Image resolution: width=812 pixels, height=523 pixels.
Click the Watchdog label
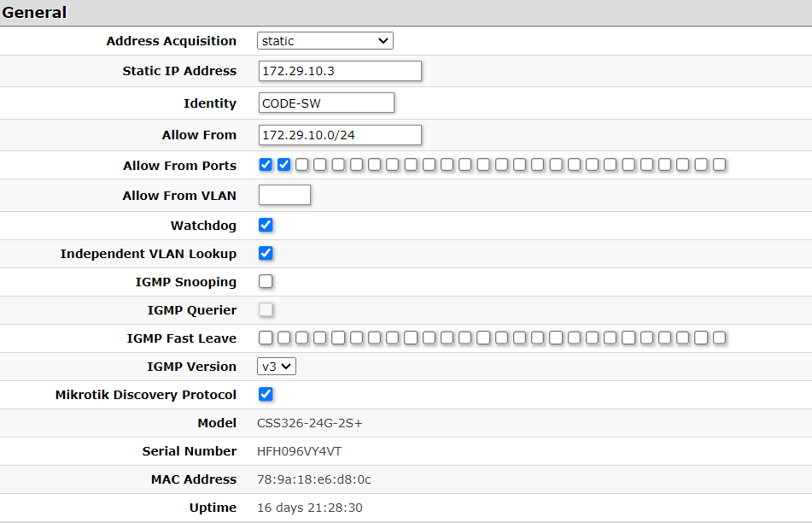203,226
